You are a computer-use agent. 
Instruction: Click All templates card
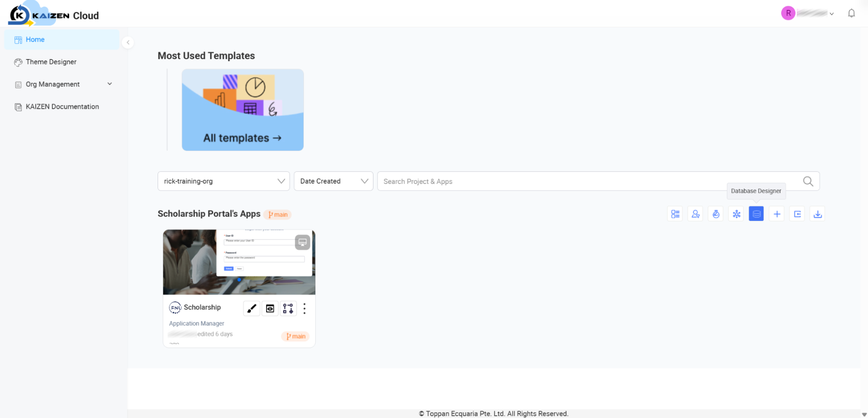click(x=243, y=110)
